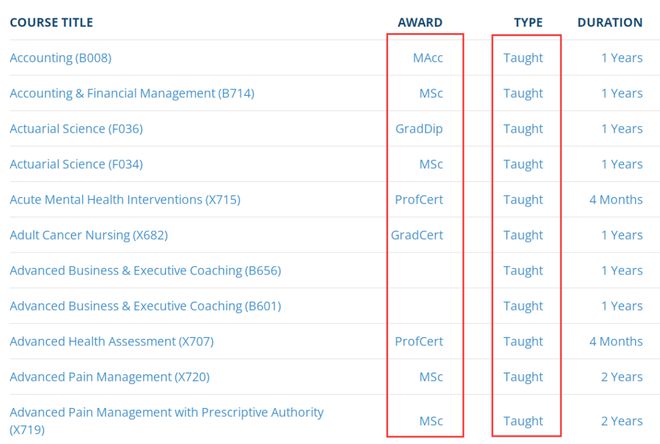Screen dimensions: 660x444
Task: Open Acute Mental Health Interventions (X715)
Action: point(125,199)
